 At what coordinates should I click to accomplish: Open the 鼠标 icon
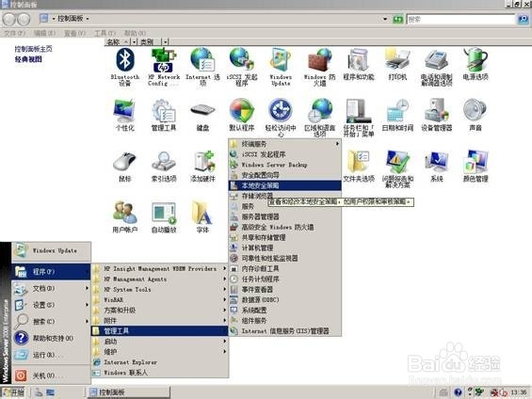pos(125,167)
